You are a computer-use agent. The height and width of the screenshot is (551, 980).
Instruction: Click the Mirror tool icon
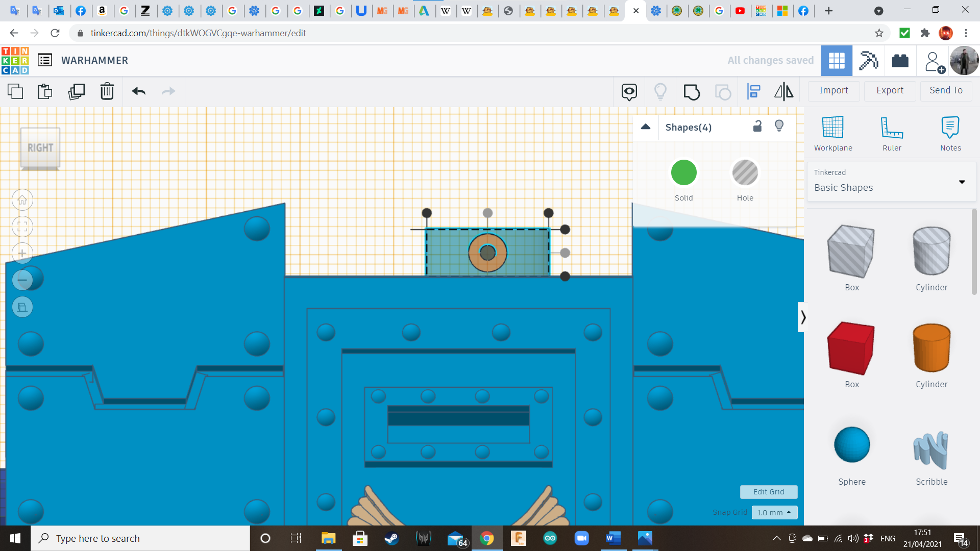(x=783, y=92)
